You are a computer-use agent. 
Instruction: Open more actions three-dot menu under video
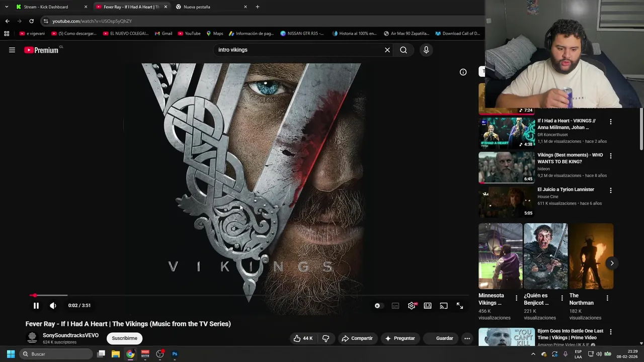[467, 338]
